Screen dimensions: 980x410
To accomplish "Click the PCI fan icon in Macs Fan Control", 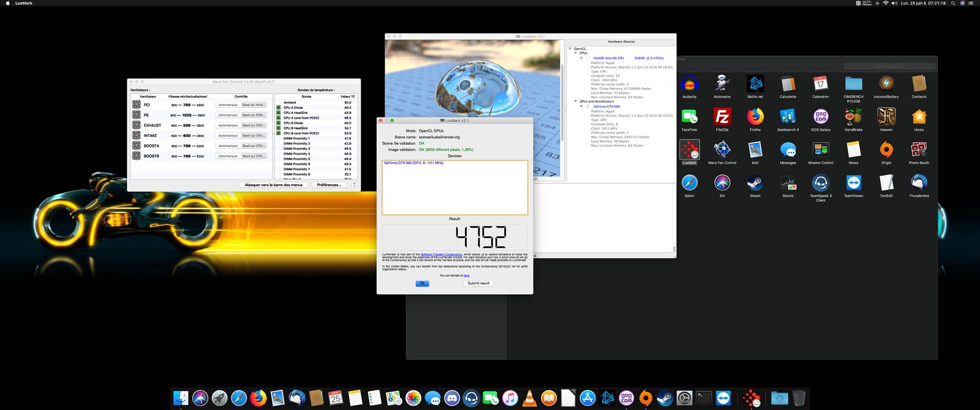I will tap(137, 105).
